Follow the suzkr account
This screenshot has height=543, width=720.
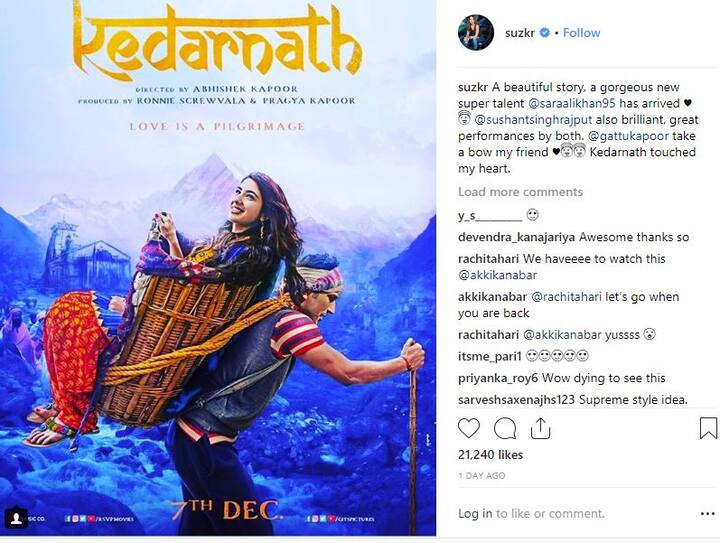(581, 33)
